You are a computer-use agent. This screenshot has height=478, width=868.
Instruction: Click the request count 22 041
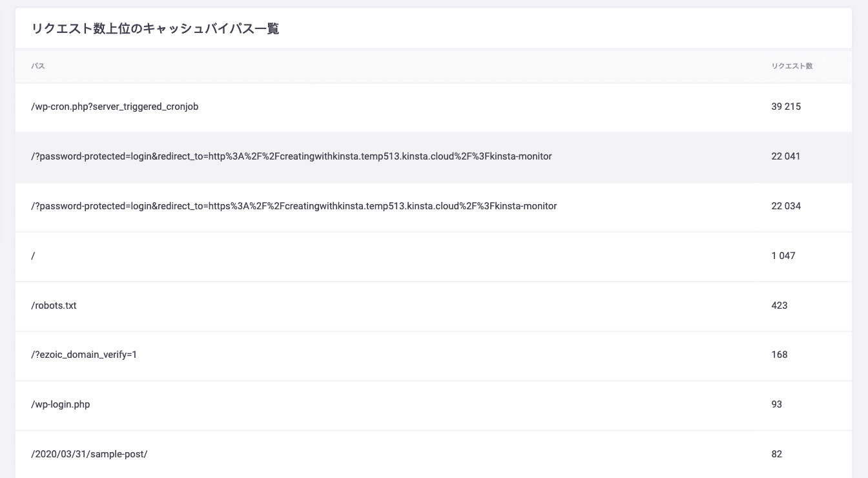(785, 156)
